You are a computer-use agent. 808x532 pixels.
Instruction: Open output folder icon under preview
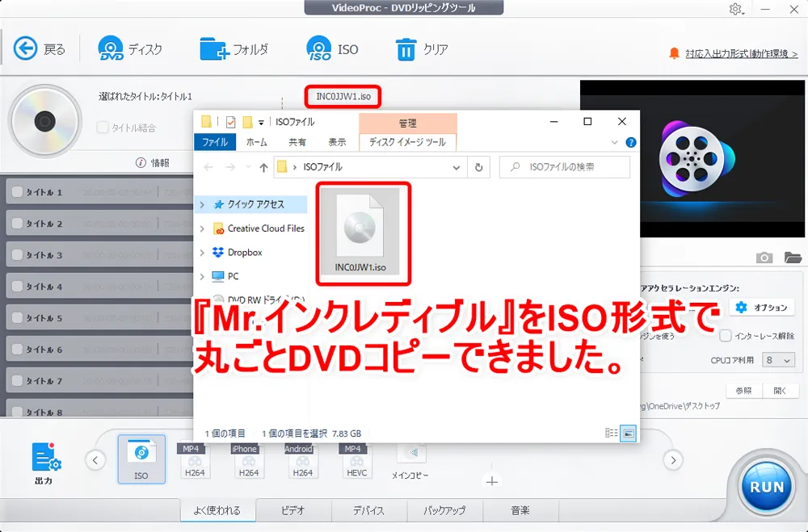click(x=793, y=258)
